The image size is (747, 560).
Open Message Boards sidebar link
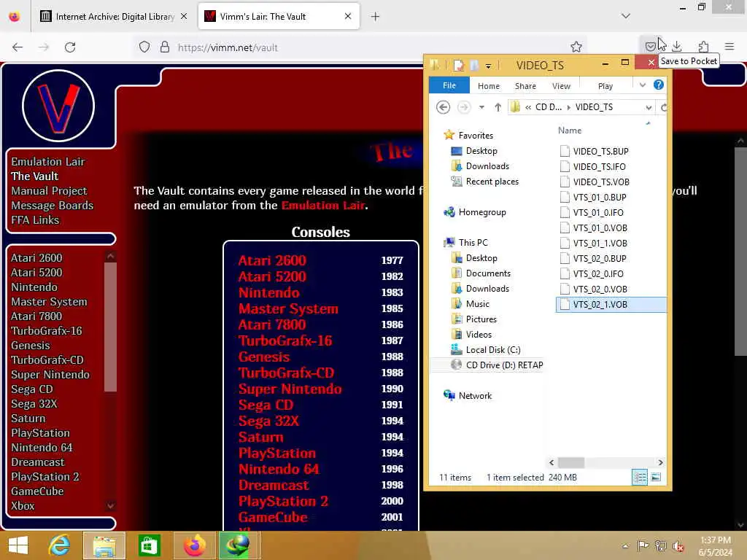click(52, 206)
